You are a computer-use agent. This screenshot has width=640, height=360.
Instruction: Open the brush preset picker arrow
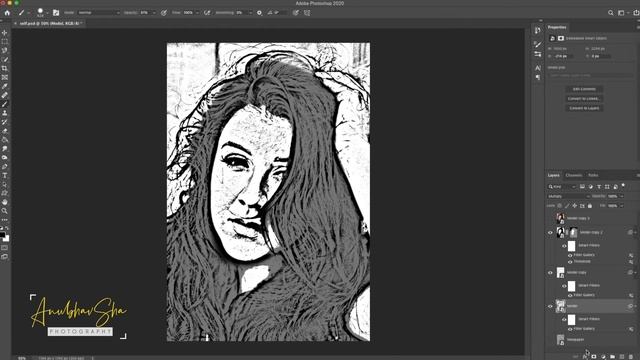47,13
